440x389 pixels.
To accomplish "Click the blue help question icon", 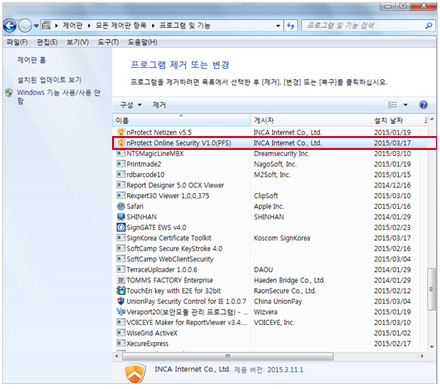I will coord(423,105).
